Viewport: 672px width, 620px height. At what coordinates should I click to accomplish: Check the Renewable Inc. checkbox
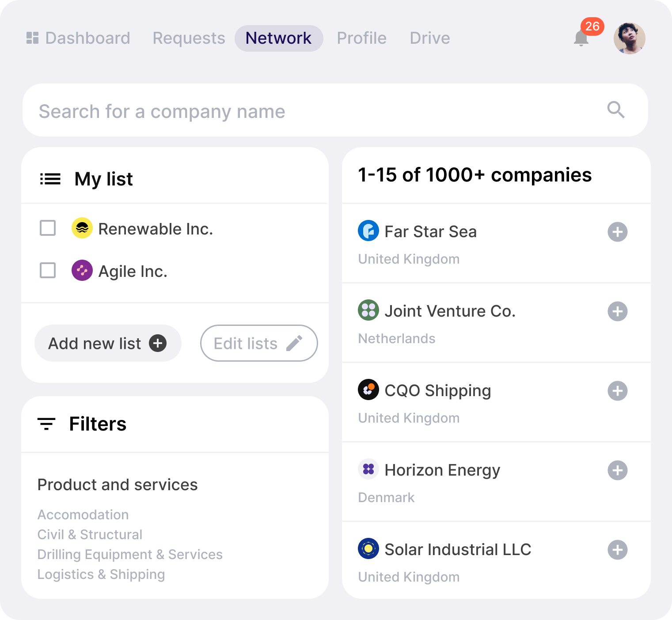point(48,228)
